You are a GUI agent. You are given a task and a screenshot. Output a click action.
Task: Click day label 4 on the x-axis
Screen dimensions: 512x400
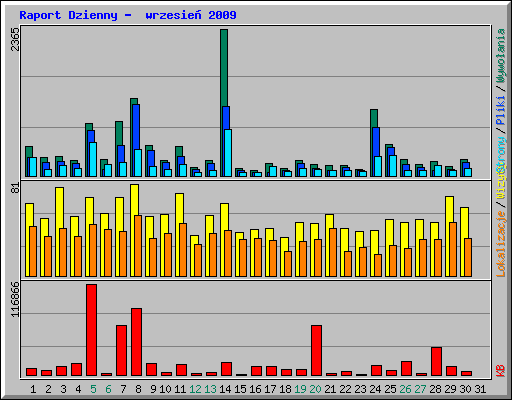78,389
